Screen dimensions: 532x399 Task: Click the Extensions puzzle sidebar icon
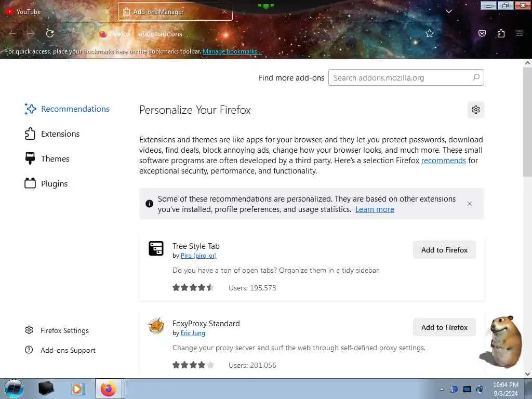pyautogui.click(x=30, y=134)
